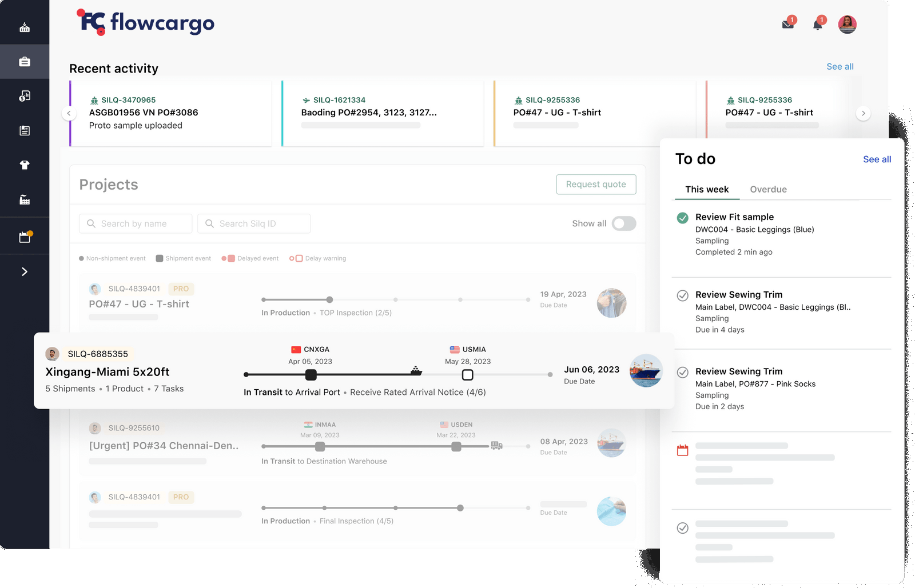Click USMIA marker on Xingang-Miami timeline
This screenshot has width=915, height=588.
[467, 375]
